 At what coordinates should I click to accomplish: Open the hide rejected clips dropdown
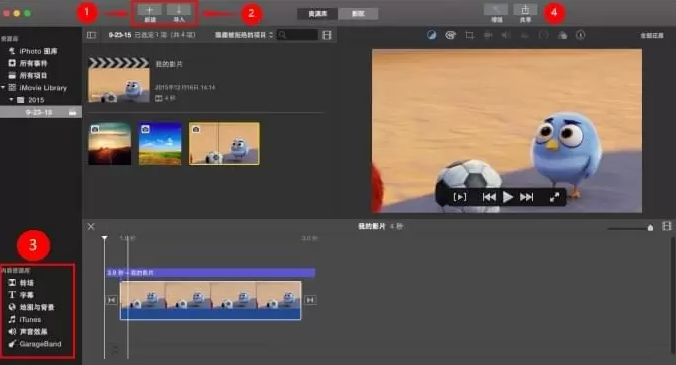(x=244, y=35)
